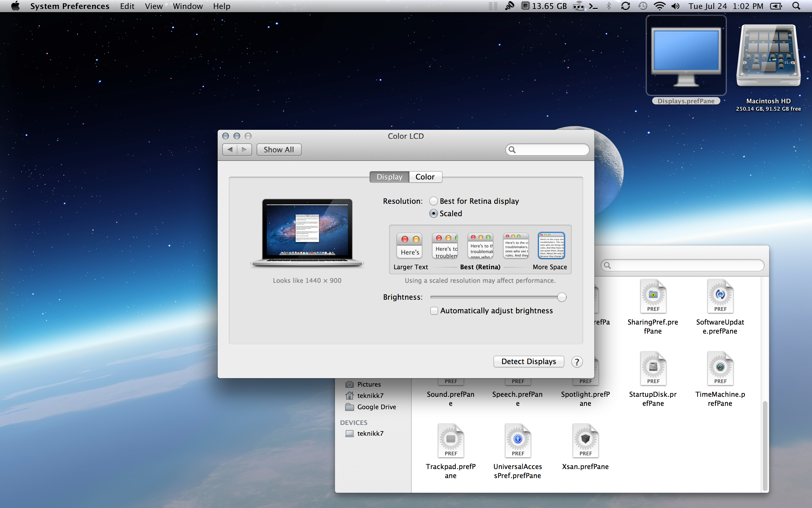
Task: Click in the System Preferences search field
Action: point(547,150)
